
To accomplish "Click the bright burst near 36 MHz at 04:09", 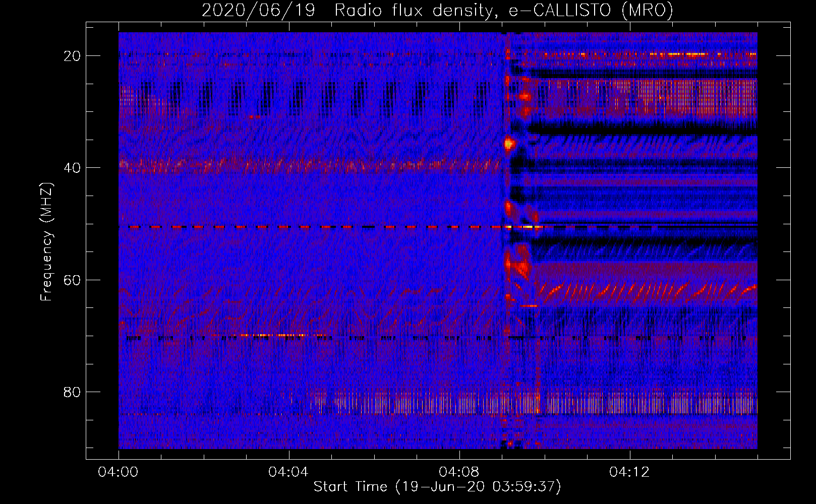I will pos(508,144).
